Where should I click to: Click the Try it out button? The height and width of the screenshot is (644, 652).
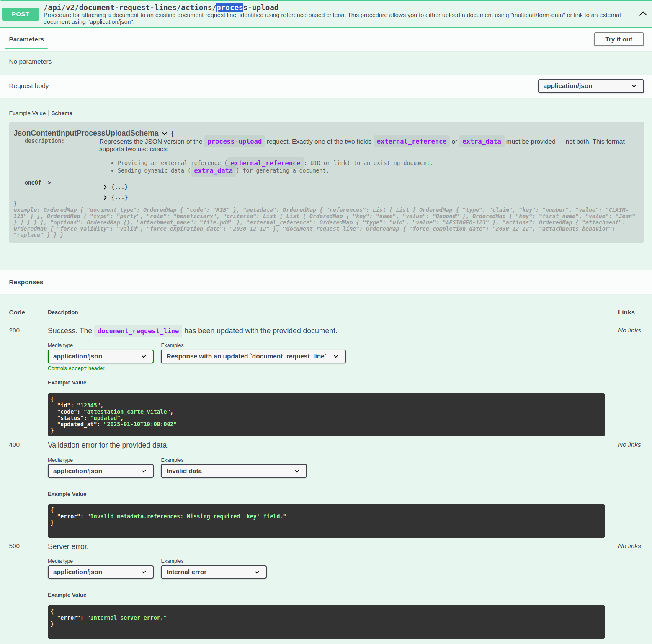(618, 39)
